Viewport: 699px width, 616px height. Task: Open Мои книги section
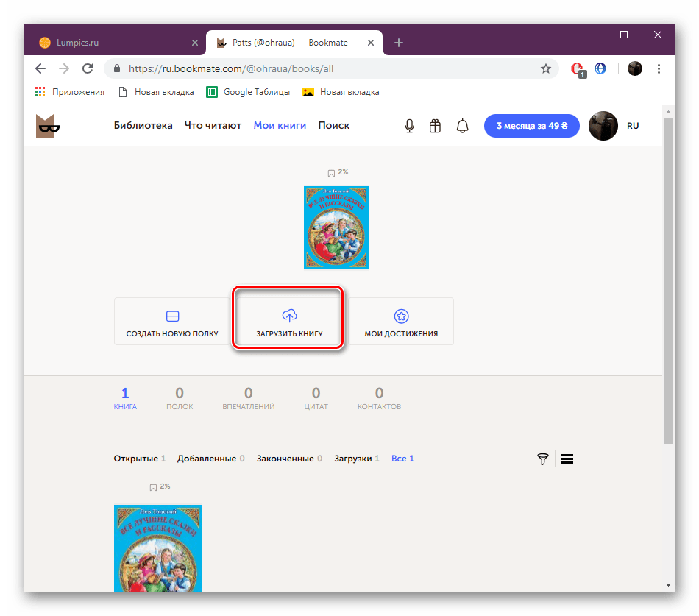pyautogui.click(x=280, y=126)
